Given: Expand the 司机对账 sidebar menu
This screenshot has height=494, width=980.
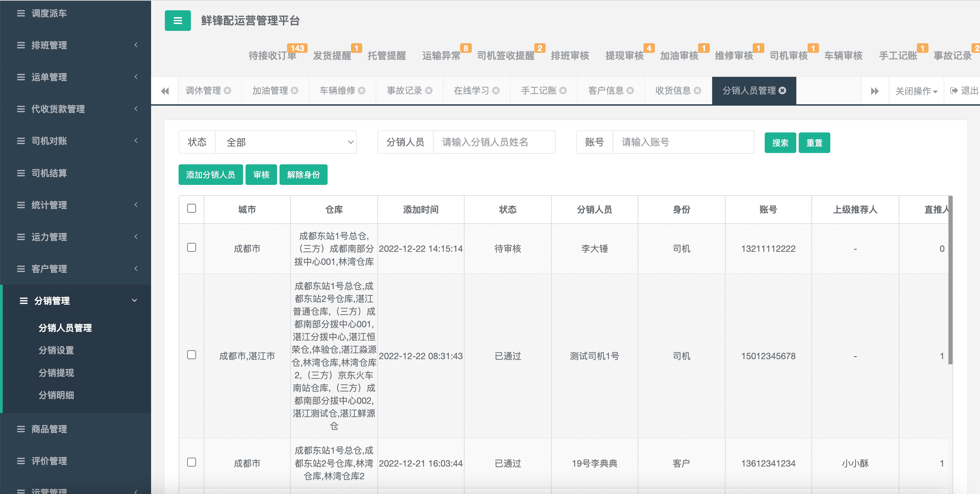Looking at the screenshot, I should coord(136,141).
